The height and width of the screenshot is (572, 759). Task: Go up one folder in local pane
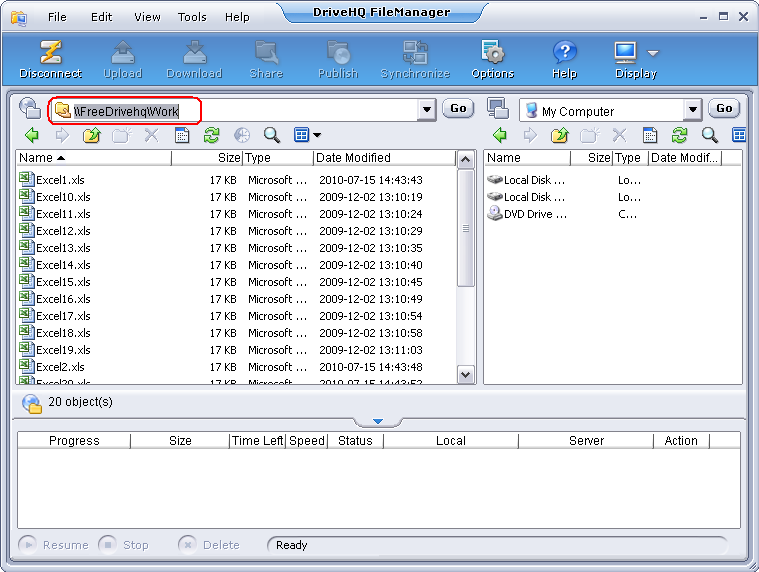point(560,135)
